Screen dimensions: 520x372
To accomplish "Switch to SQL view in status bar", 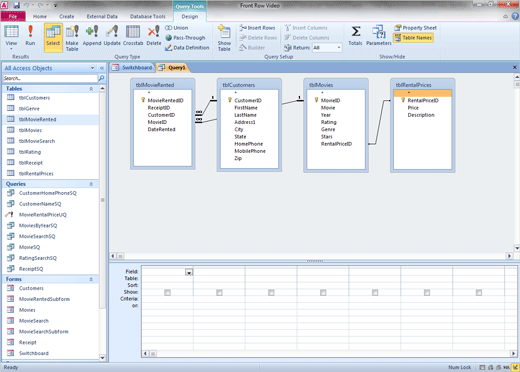I will coord(507,367).
